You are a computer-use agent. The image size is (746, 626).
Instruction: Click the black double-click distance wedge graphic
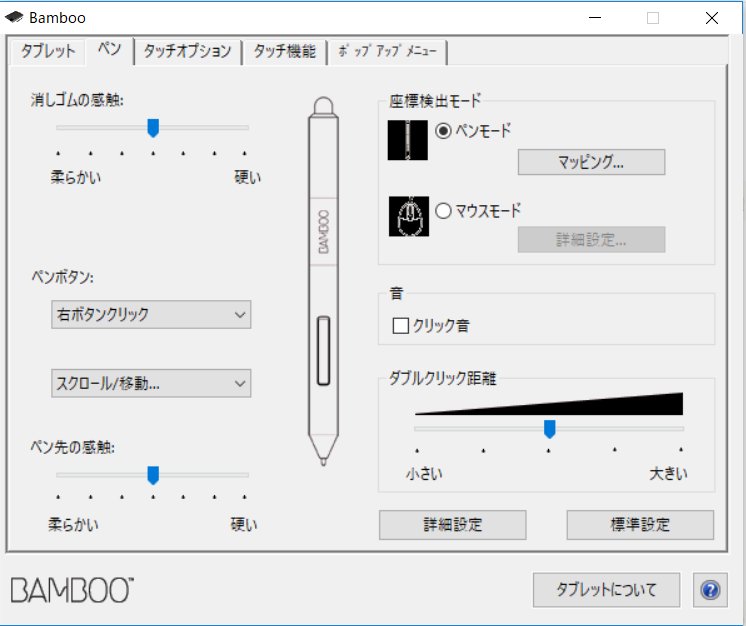pos(549,404)
